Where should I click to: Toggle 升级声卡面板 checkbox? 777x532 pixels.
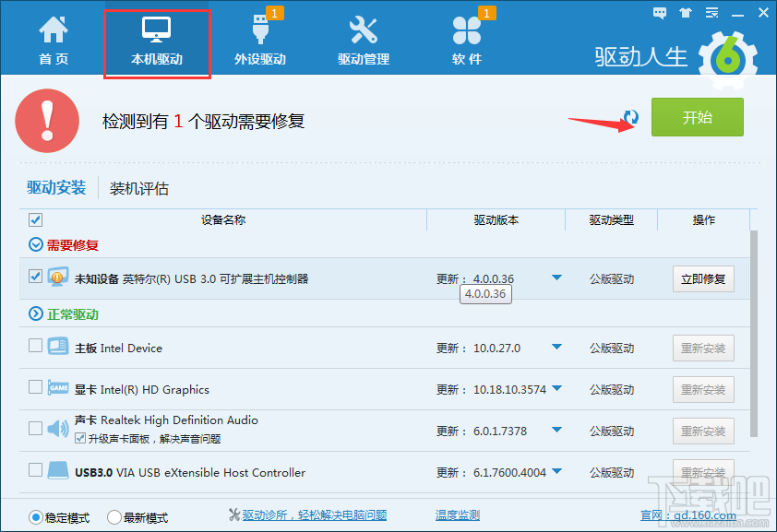point(79,438)
